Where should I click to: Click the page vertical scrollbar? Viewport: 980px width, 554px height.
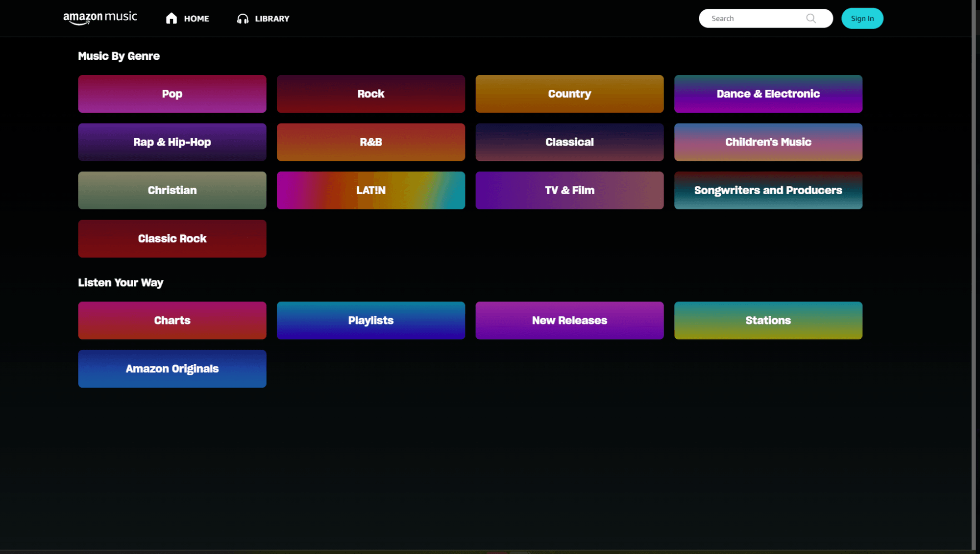pos(974,275)
